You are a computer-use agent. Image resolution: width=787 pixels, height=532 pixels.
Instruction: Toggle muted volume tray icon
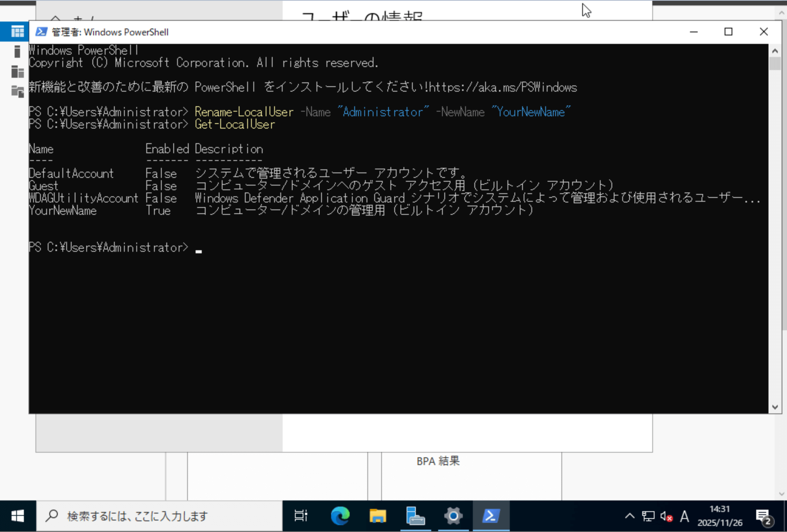[x=666, y=516]
